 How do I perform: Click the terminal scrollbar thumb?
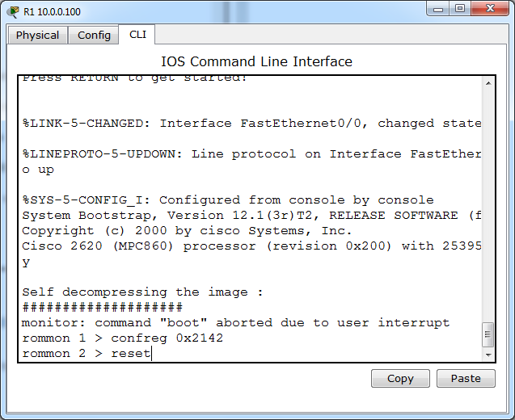(x=488, y=334)
